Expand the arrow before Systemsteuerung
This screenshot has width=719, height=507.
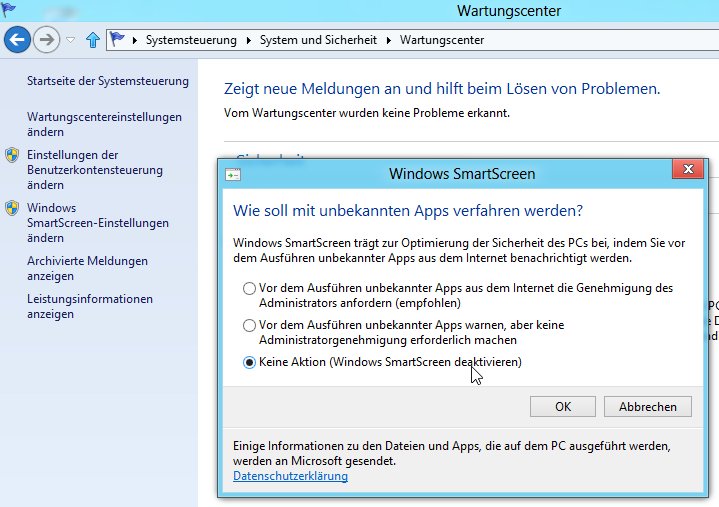click(x=135, y=40)
